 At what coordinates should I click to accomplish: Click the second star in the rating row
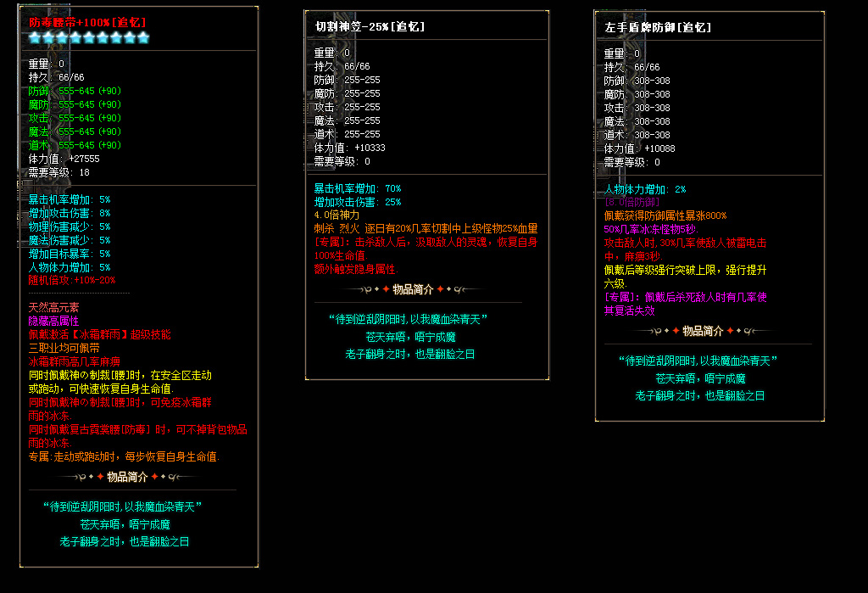[x=48, y=37]
